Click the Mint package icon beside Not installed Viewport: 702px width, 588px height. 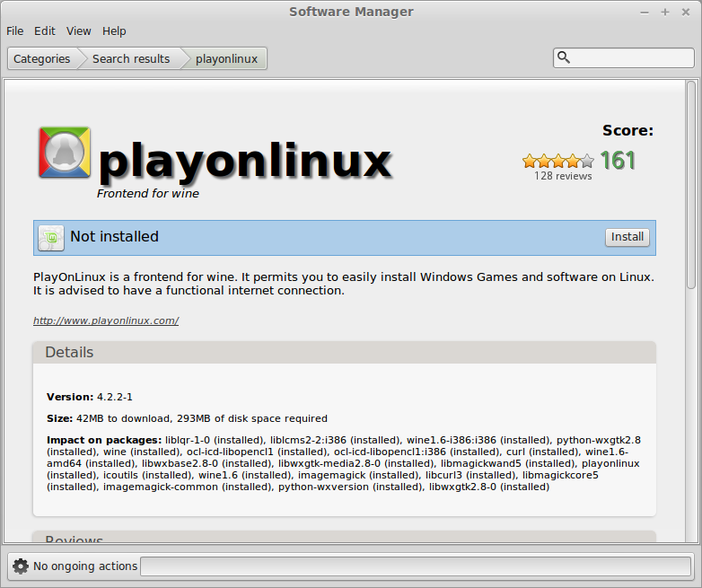51,238
